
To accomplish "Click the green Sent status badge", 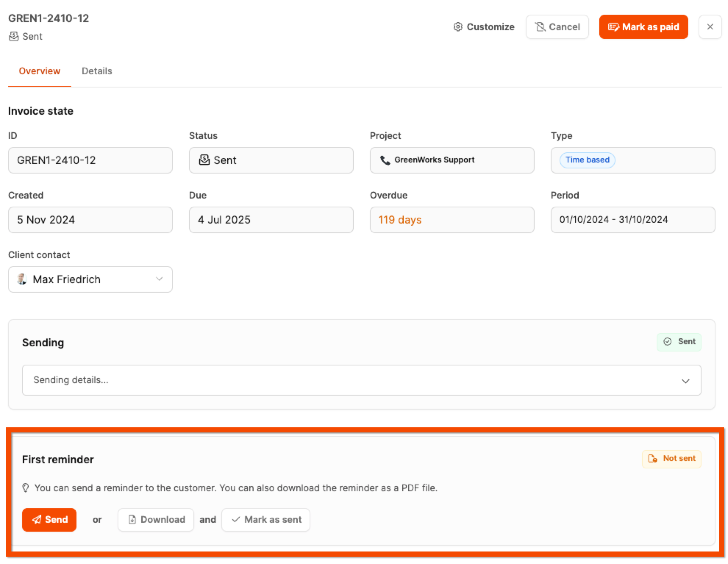I will coord(678,342).
